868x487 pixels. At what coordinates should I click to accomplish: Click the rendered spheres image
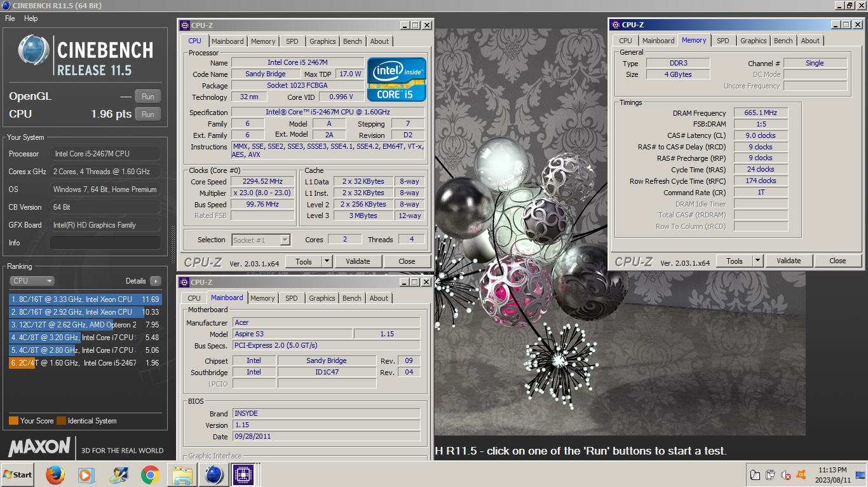tap(620, 232)
